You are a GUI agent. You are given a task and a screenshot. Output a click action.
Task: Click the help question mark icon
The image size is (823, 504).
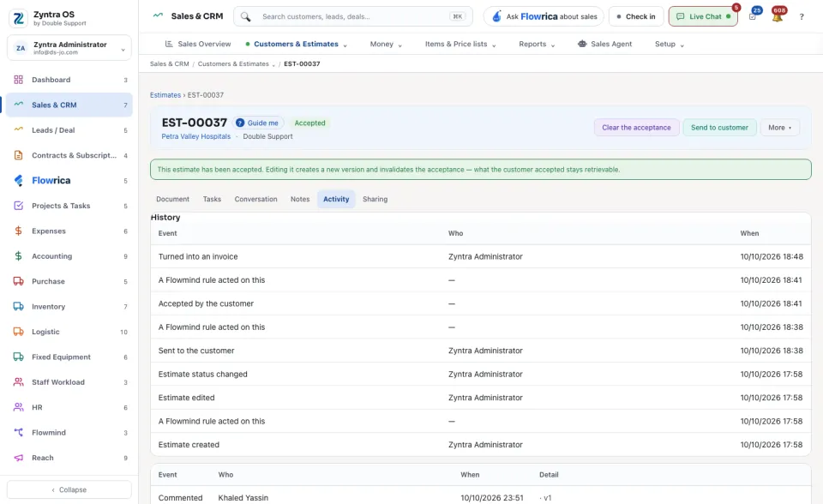pyautogui.click(x=802, y=17)
